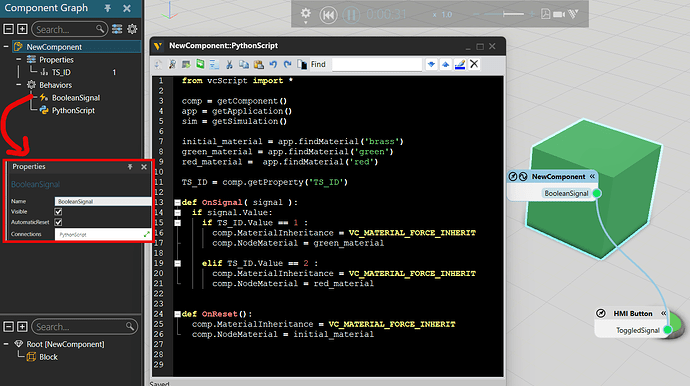The image size is (690, 386).
Task: Click the lower panel search field
Action: [84, 327]
